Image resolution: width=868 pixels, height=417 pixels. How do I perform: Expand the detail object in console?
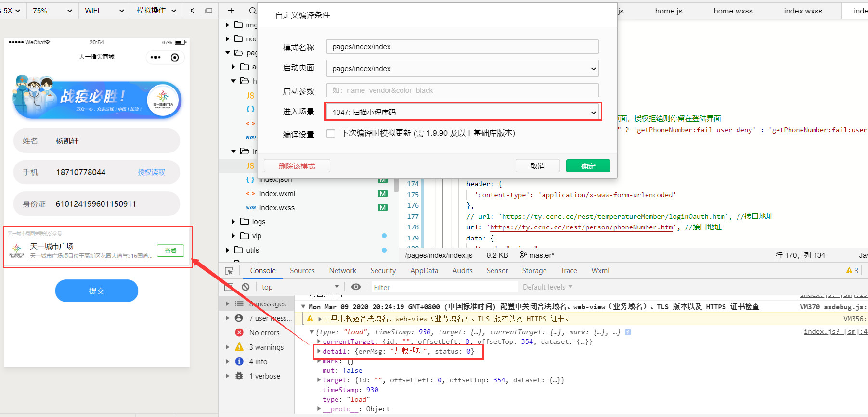(319, 351)
